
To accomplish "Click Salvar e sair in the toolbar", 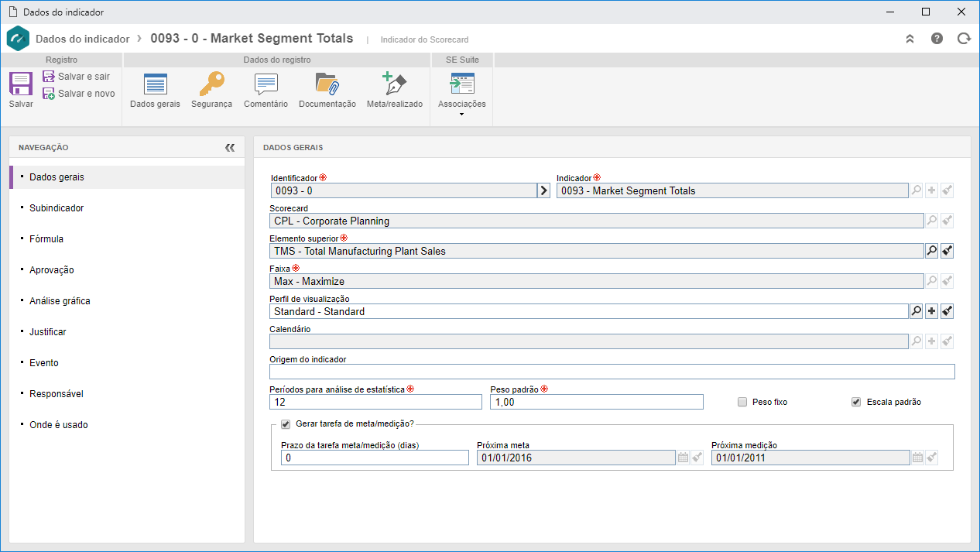I will (77, 77).
